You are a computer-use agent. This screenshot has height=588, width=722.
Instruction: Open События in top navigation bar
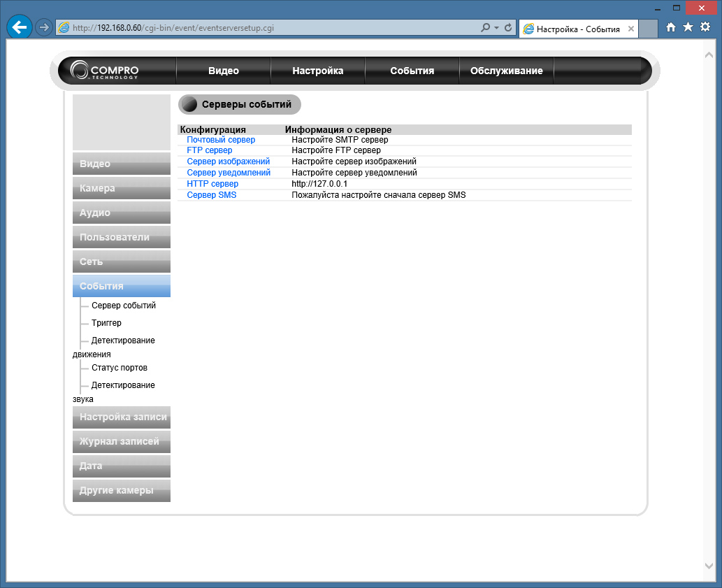[412, 71]
